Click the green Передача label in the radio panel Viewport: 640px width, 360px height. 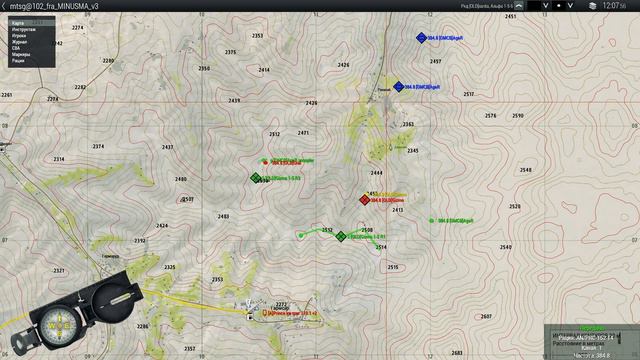pos(592,328)
